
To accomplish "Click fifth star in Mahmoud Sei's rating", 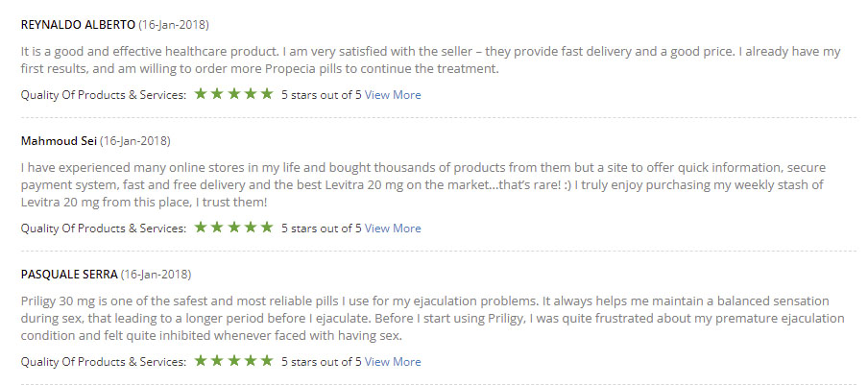I will point(266,228).
